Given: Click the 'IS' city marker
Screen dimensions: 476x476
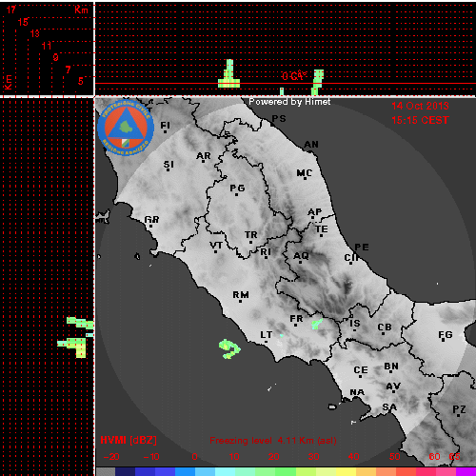Looking at the screenshot, I should (x=355, y=325).
